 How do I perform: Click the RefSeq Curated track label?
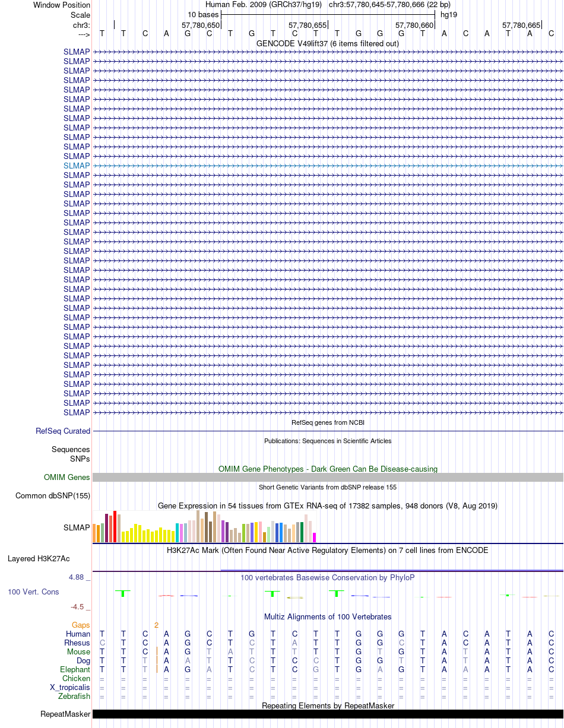(63, 431)
